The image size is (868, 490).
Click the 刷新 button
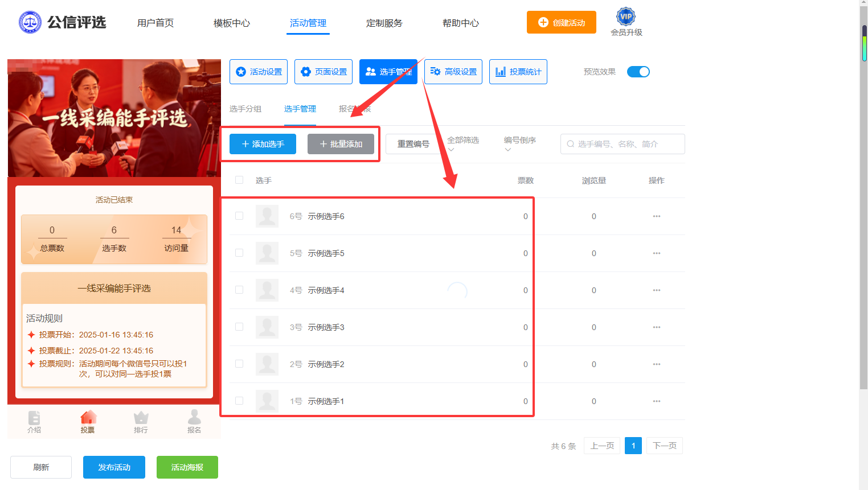41,467
